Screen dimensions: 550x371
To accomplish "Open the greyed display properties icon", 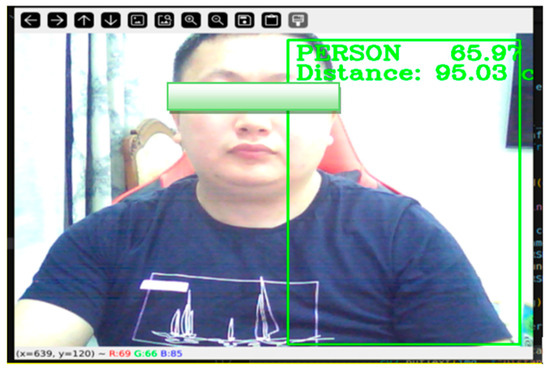I will tap(298, 20).
